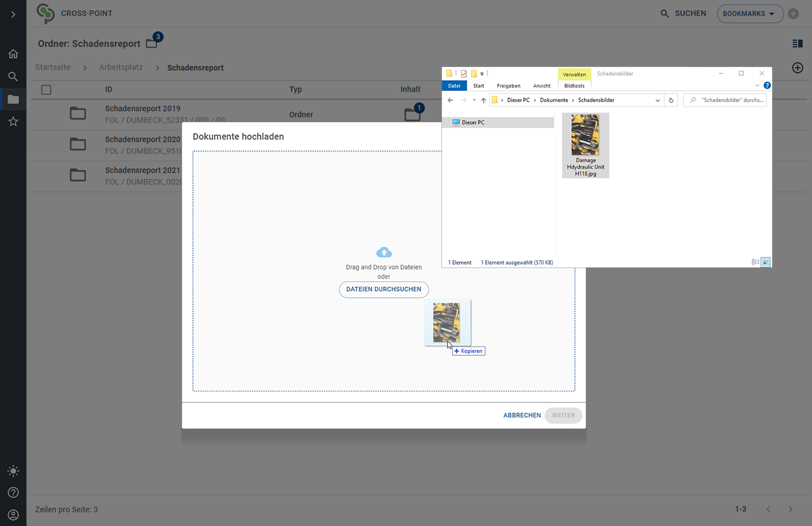Click the home icon in the left sidebar

click(13, 54)
